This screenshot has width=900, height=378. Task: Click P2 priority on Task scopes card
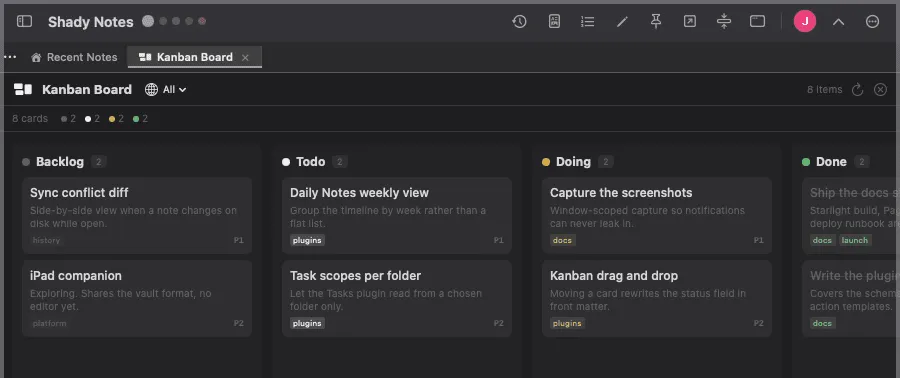(x=499, y=324)
